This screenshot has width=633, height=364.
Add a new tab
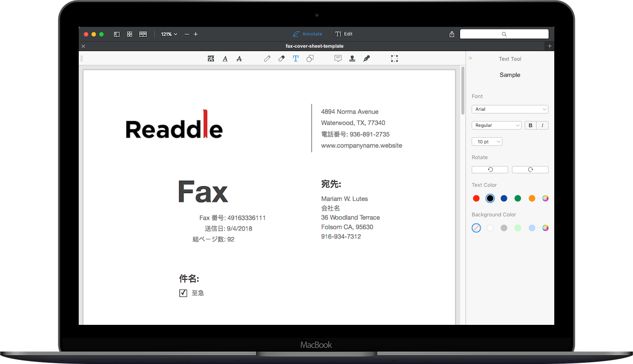[550, 46]
